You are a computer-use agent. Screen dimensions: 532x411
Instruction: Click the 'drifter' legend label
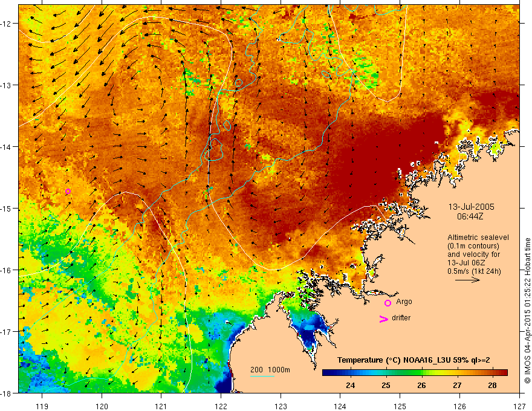401,318
